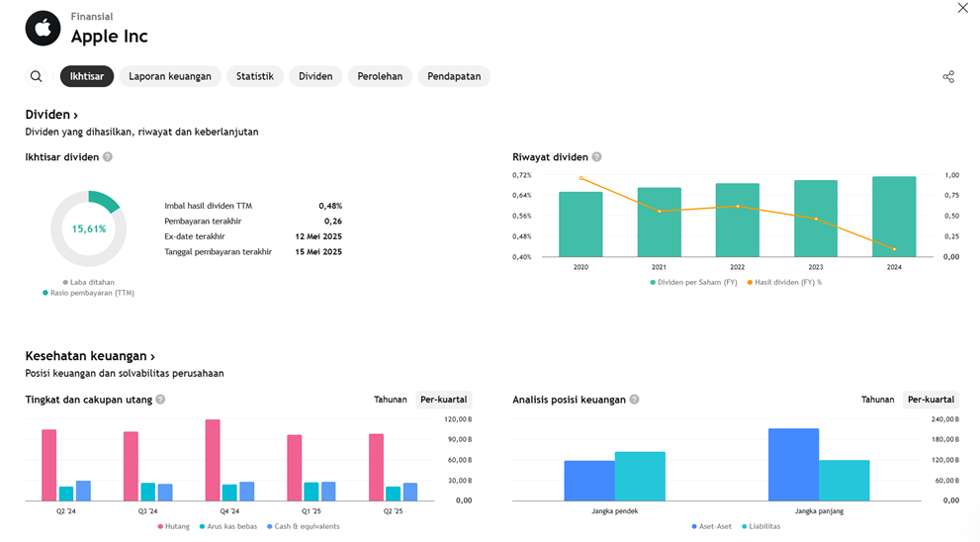Click the Jangka pendek axis label
980x542 pixels.
click(615, 511)
